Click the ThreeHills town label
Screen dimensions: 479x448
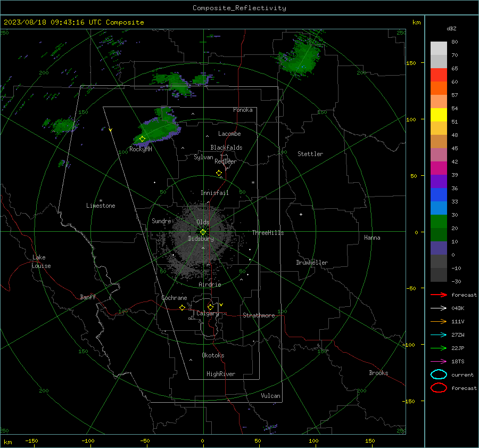tap(268, 233)
